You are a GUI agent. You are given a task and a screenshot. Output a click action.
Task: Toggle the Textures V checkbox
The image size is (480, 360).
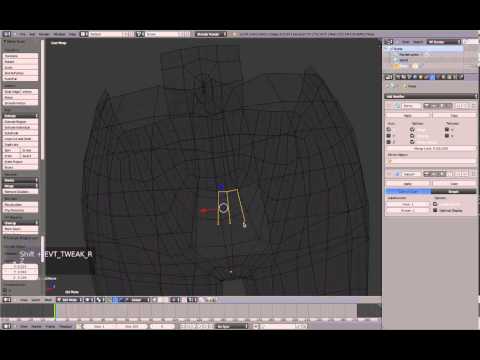click(447, 136)
